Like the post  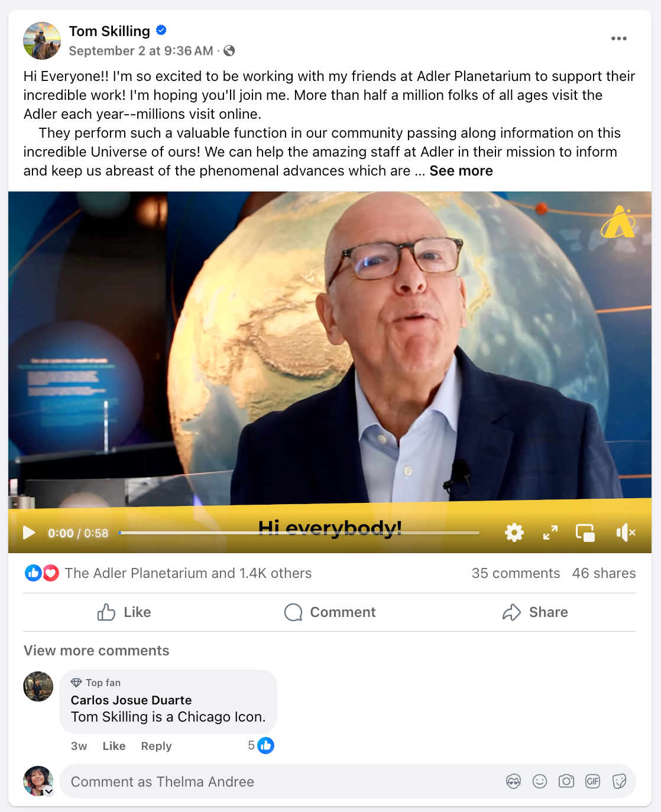124,612
